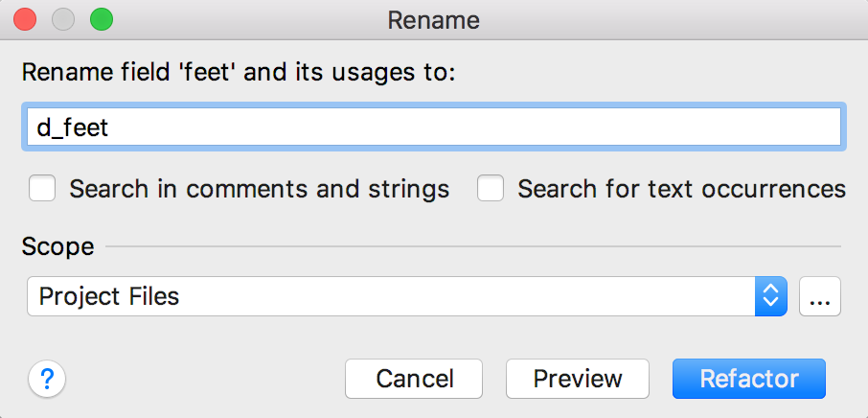This screenshot has height=418, width=868.
Task: Confirm with the Refactor button
Action: coord(749,379)
